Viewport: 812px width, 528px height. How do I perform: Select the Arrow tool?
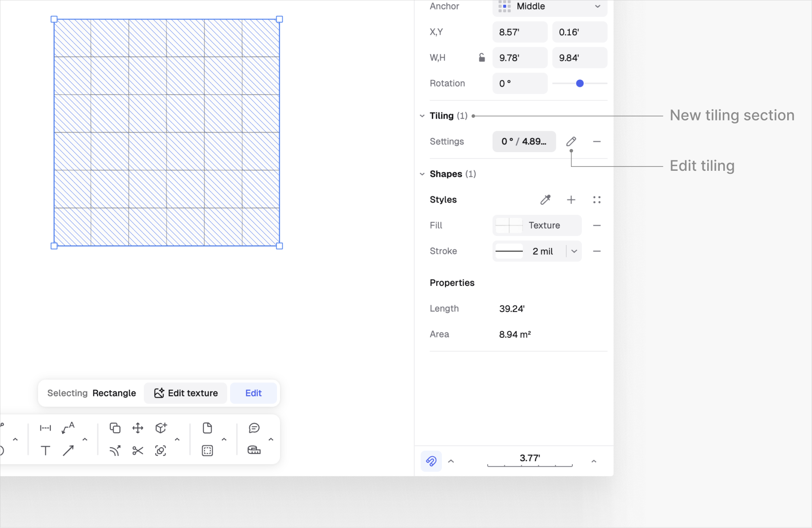68,451
